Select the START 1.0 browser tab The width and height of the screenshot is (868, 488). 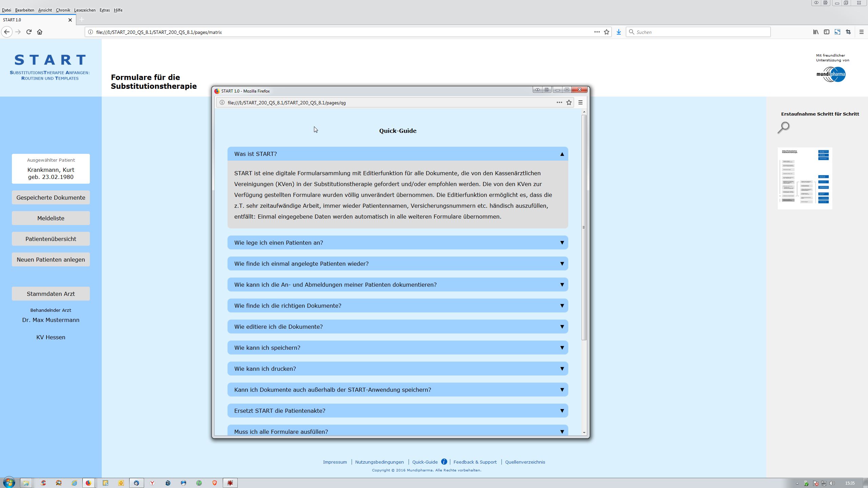pos(37,20)
